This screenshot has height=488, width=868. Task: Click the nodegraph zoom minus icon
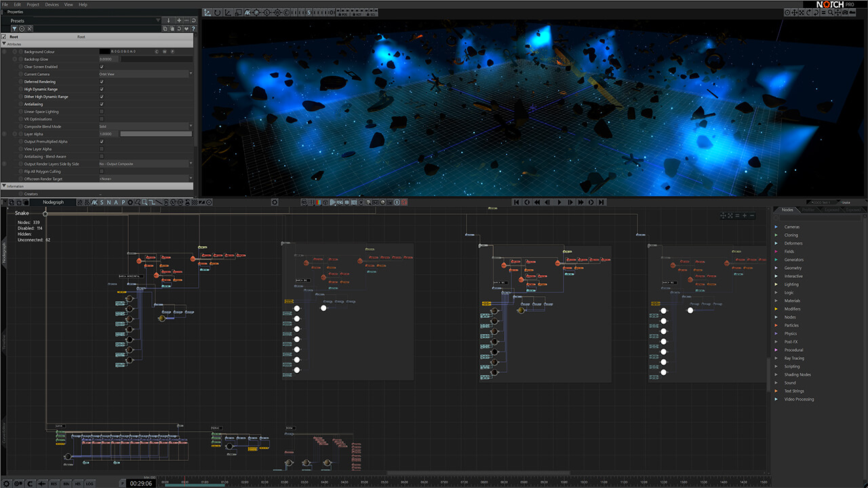752,216
